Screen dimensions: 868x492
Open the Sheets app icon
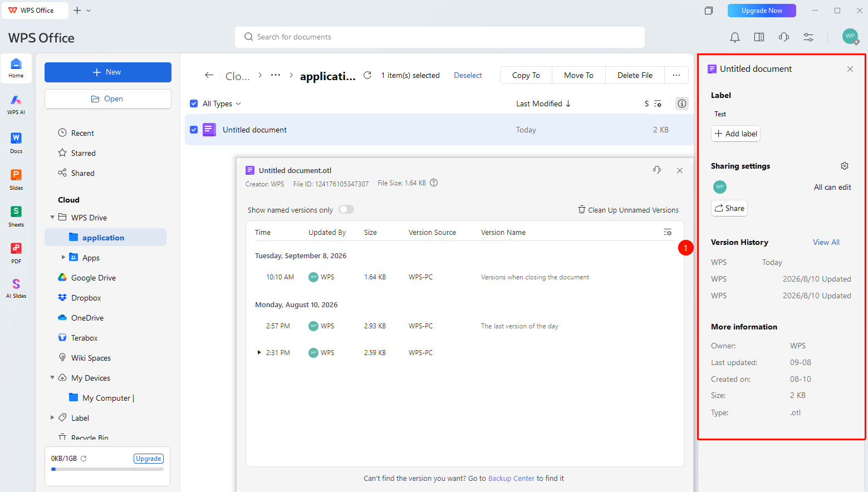click(x=16, y=216)
